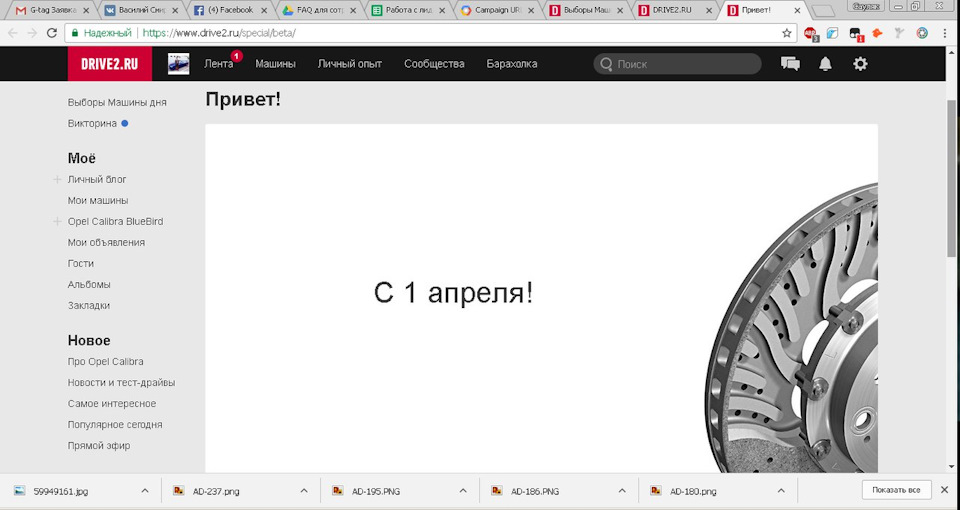Viewport: 960px width, 510px height.
Task: Open Про Opel Calibra sidebar link
Action: [105, 361]
